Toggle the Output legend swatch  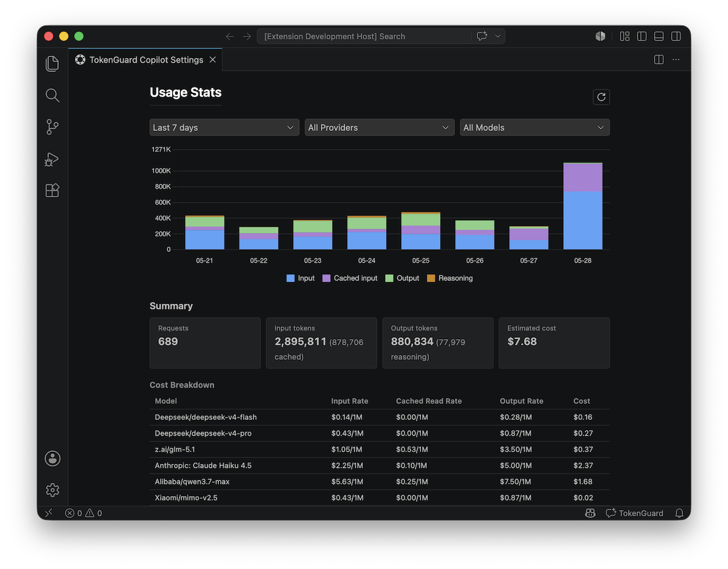pos(389,278)
